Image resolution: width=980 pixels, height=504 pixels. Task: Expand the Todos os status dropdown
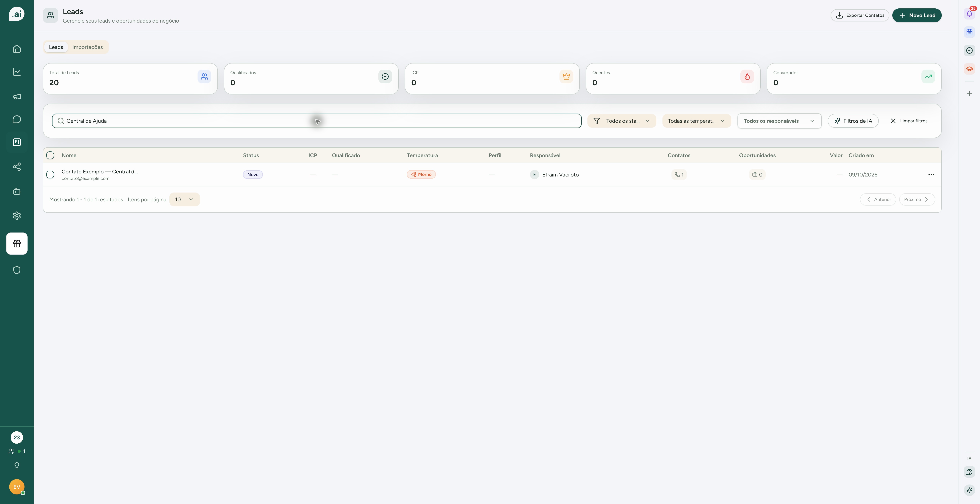point(622,121)
